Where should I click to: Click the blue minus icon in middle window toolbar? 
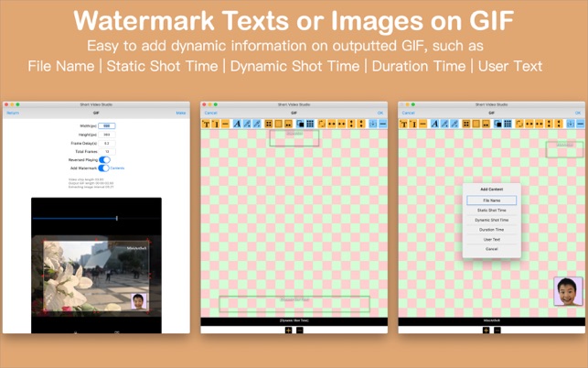point(383,124)
